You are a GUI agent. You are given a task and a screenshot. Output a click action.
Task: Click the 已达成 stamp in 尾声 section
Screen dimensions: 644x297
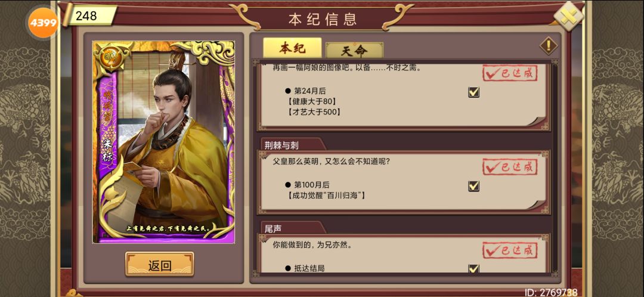coord(510,250)
